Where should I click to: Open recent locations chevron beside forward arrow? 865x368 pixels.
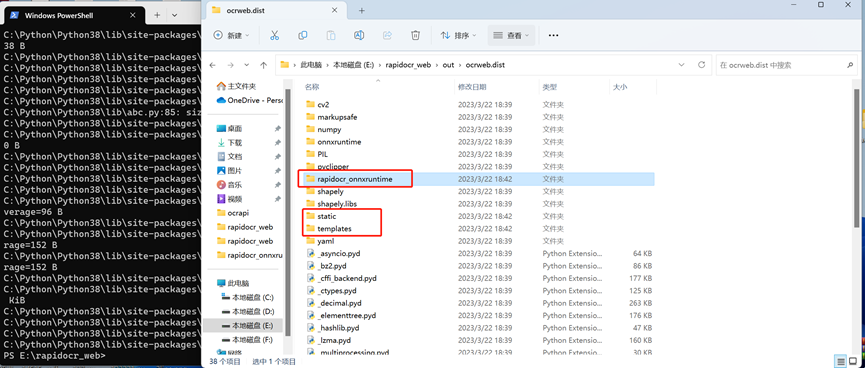247,65
